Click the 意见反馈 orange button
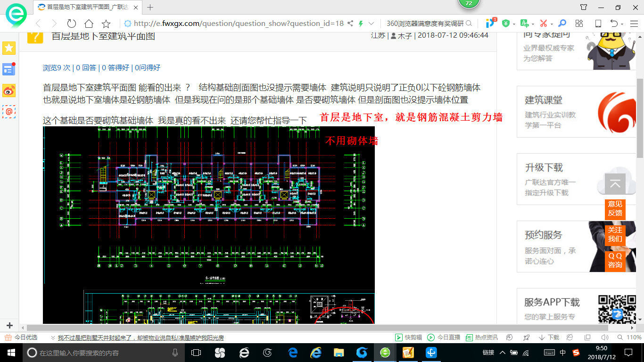Screen dimensions: 644x362 click(x=615, y=208)
